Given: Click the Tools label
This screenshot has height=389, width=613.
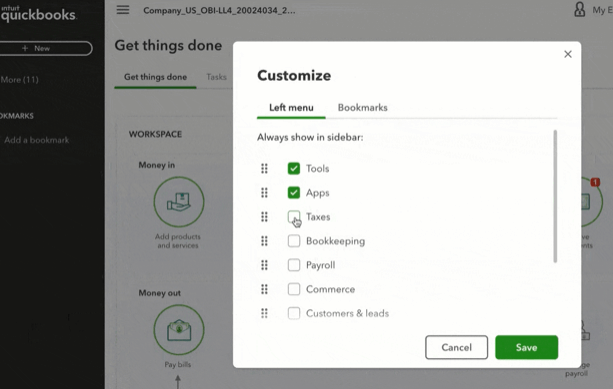Looking at the screenshot, I should pos(317,169).
